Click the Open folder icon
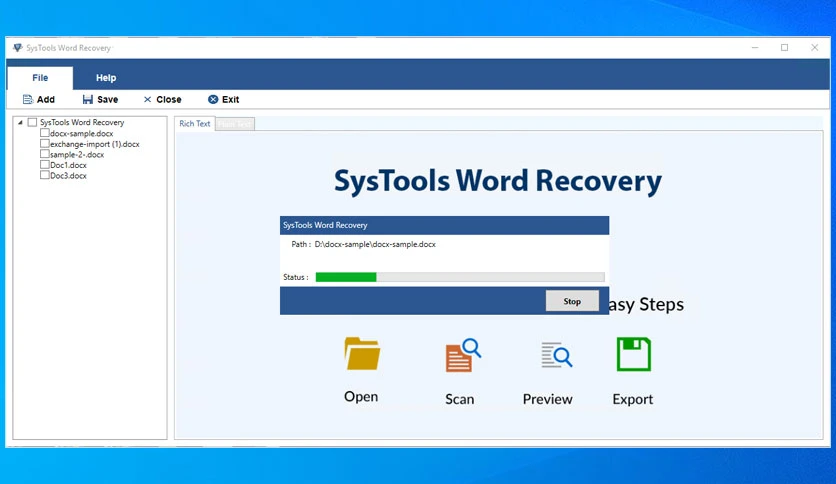836x484 pixels. (362, 353)
